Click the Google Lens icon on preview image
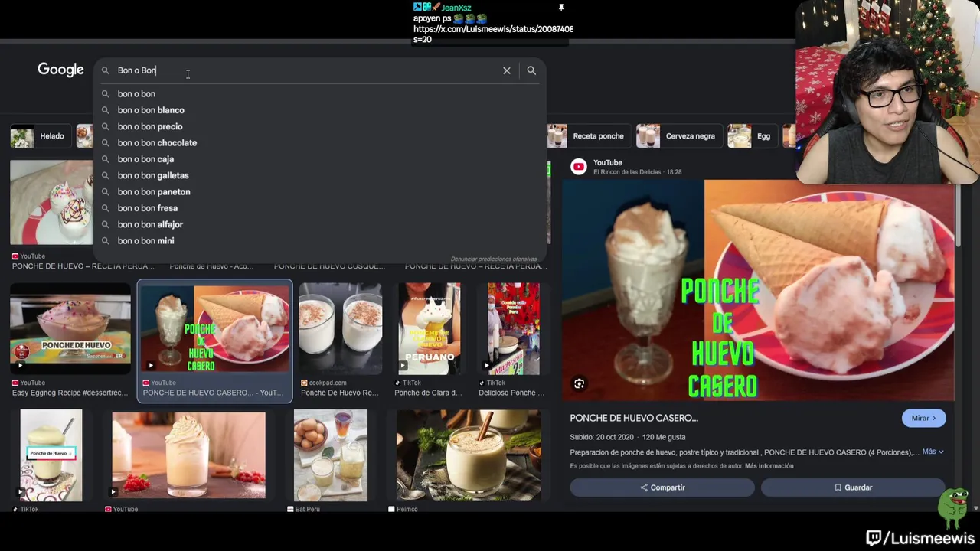This screenshot has height=551, width=980. point(580,383)
